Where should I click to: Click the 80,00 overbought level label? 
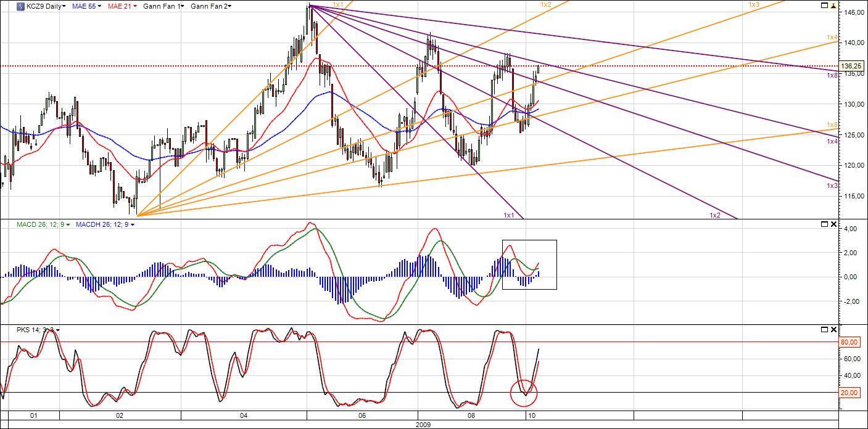[850, 342]
